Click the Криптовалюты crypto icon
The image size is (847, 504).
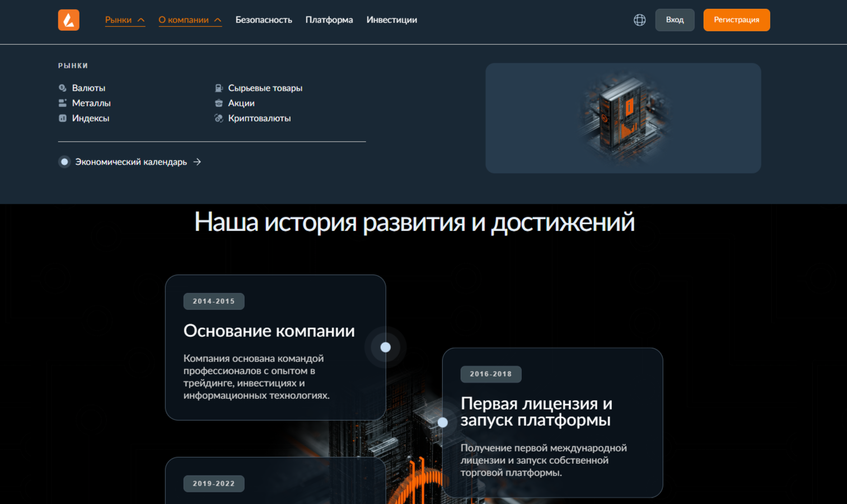coord(219,119)
